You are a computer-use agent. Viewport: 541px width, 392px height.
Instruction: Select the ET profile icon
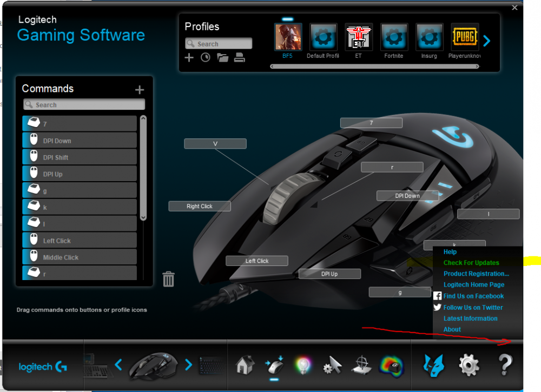coord(359,37)
